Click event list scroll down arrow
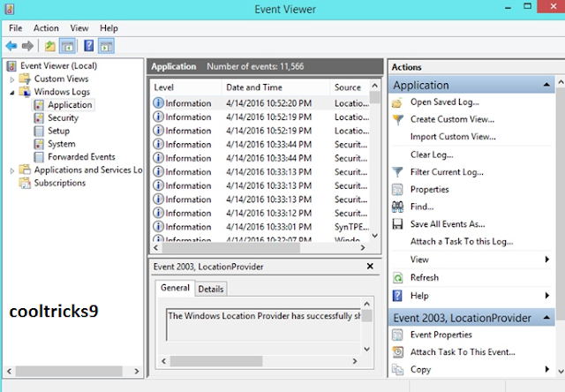 pos(374,236)
